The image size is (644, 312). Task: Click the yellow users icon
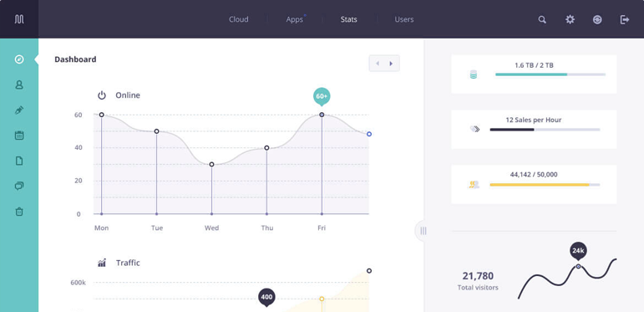click(474, 185)
